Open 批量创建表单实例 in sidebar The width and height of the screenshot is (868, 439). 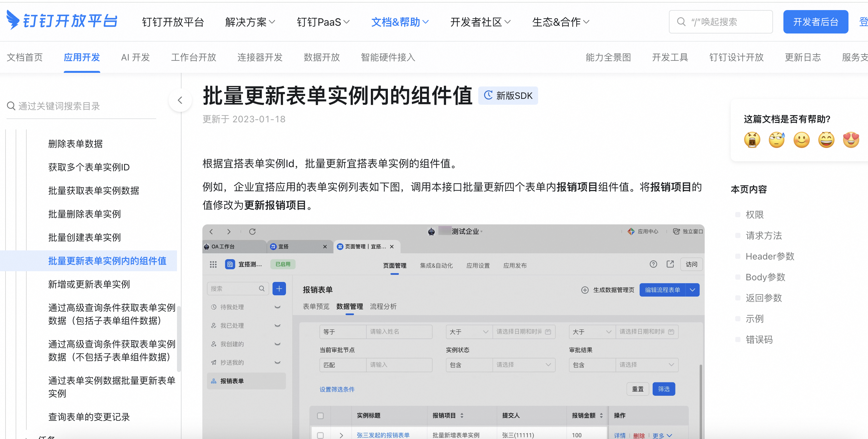click(x=85, y=237)
